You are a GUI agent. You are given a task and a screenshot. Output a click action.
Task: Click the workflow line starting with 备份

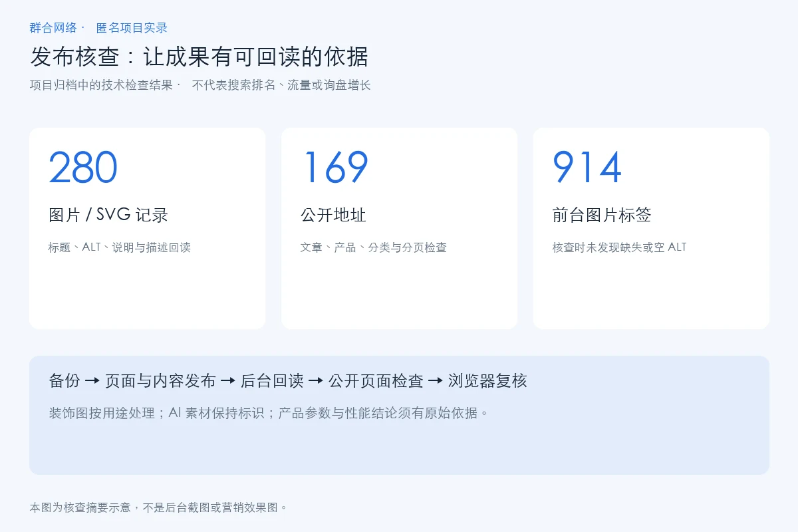click(x=288, y=381)
